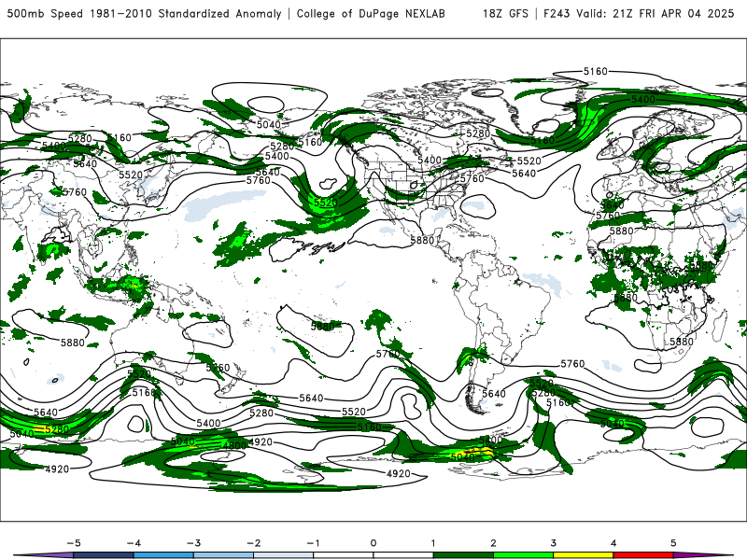Click the '5' label on the color scale
747x560 pixels.
(x=673, y=543)
